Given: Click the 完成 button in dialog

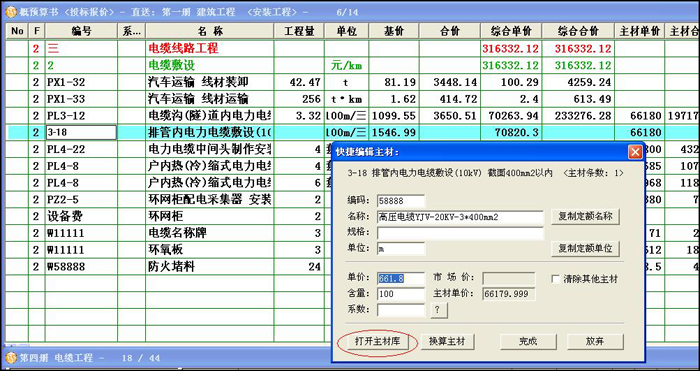Looking at the screenshot, I should pyautogui.click(x=528, y=342).
